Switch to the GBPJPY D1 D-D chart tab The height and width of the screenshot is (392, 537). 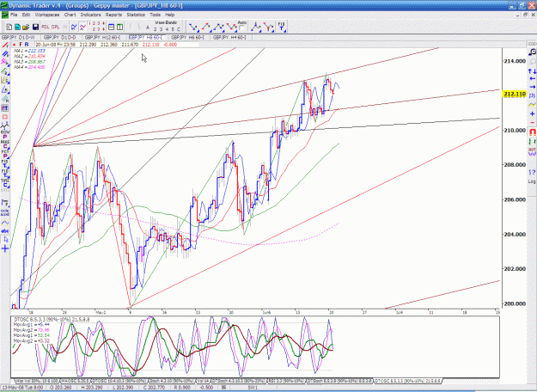[x=61, y=37]
